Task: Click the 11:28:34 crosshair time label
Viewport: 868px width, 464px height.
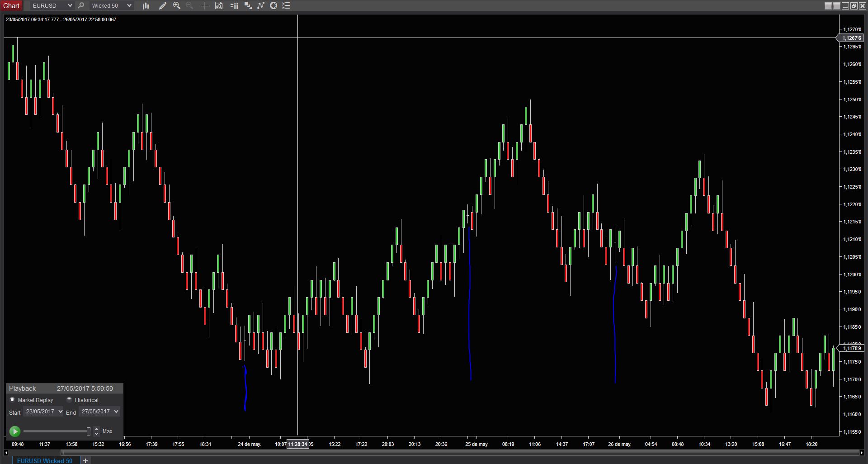Action: pos(298,444)
